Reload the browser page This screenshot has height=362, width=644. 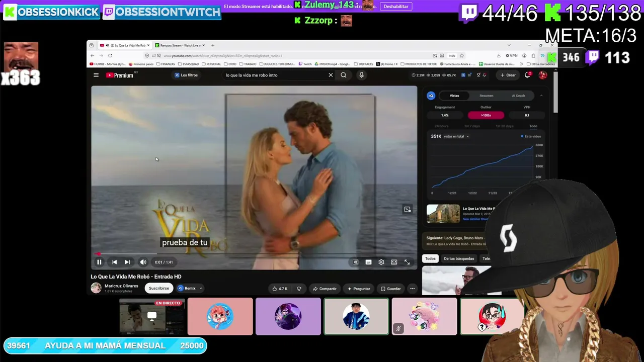tap(110, 56)
